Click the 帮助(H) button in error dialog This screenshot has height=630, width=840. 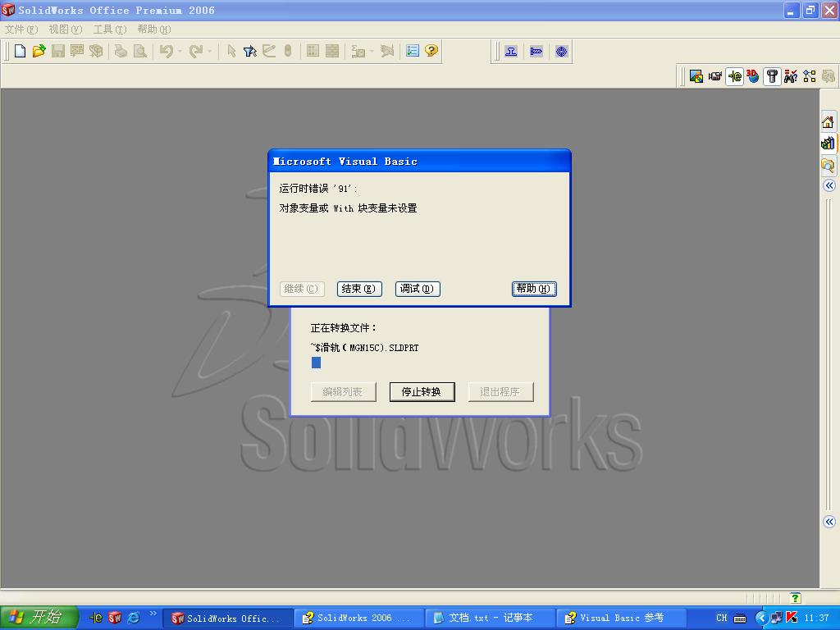point(534,289)
